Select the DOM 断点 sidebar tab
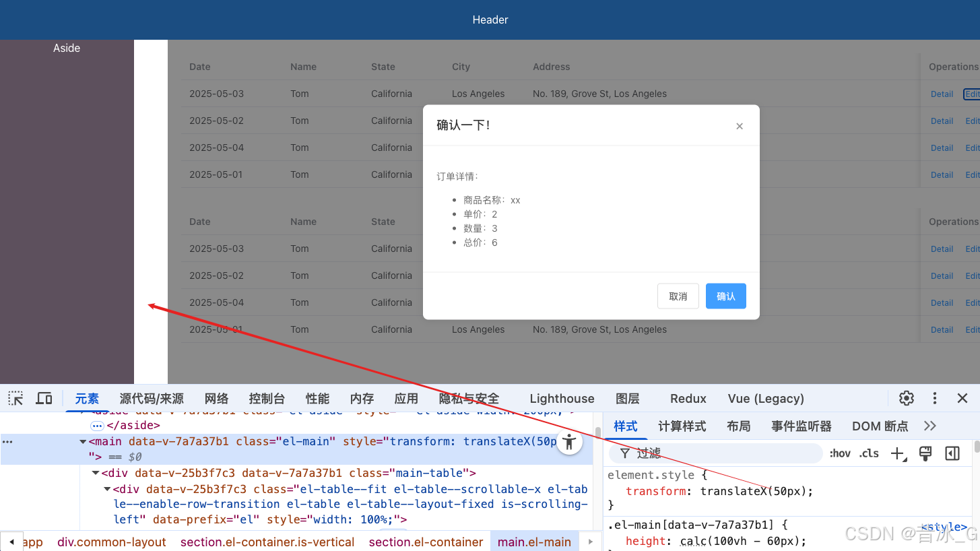This screenshot has height=551, width=980. coord(880,426)
